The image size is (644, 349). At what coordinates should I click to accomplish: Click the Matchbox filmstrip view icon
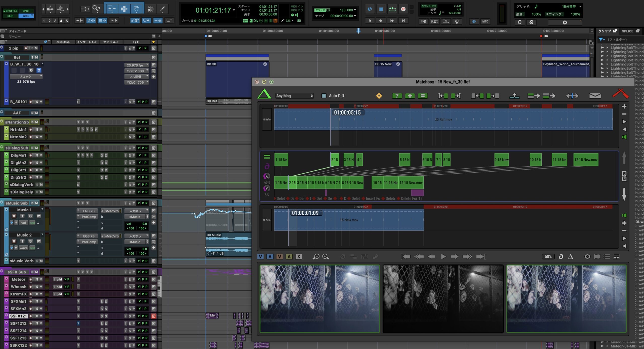597,257
